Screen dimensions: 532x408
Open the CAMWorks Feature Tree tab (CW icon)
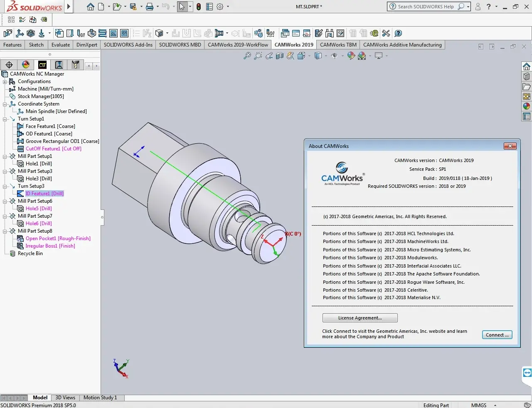click(x=42, y=65)
